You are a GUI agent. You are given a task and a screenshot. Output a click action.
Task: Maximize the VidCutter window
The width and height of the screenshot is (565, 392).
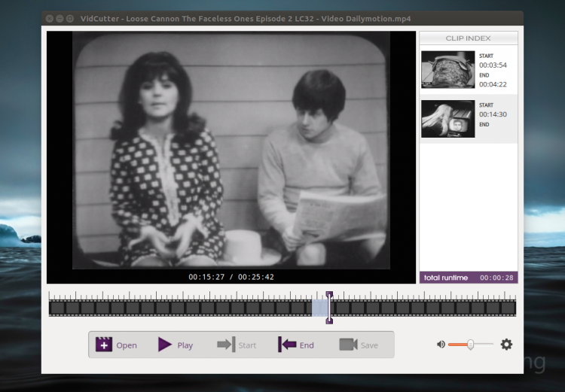coord(70,18)
